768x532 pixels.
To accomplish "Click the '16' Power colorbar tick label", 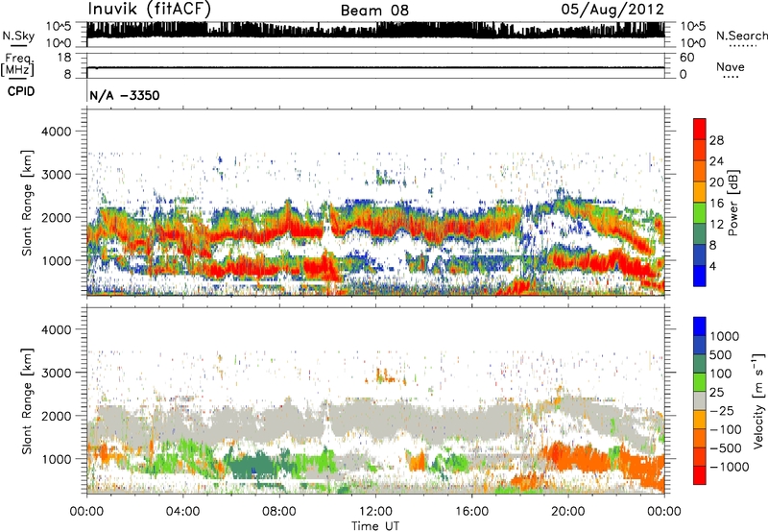I will coord(716,204).
